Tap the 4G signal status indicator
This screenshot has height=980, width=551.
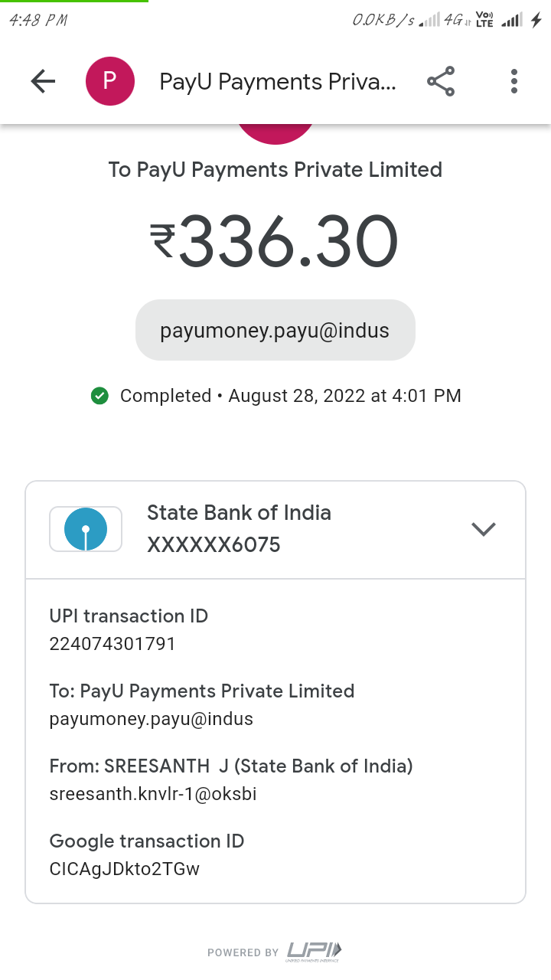[455, 21]
